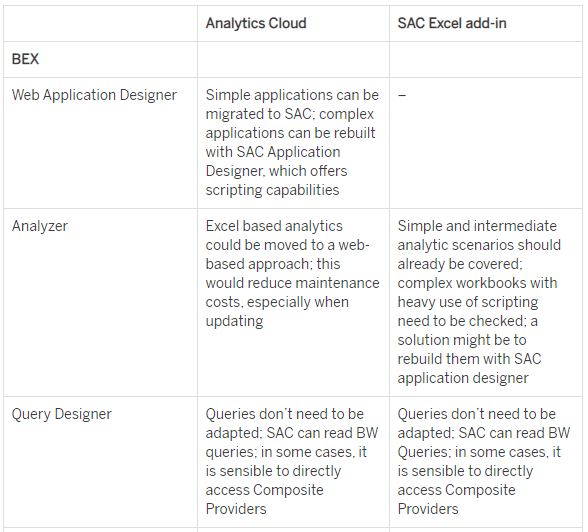Click 'complex workbooks with heavy use of scripting'
588x532 pixels.
click(477, 292)
